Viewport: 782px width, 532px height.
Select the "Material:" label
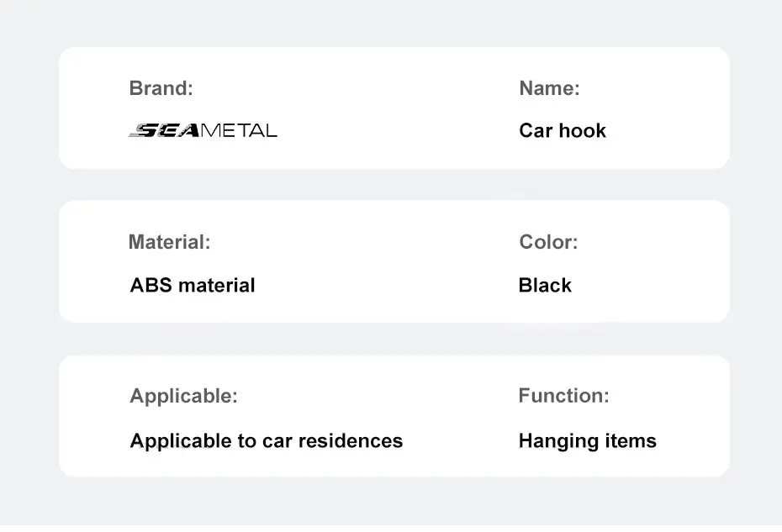(x=169, y=243)
